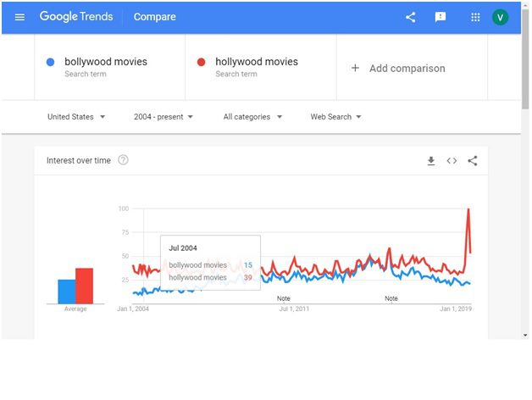Click the Google Trends logo
This screenshot has height=400, width=532.
pyautogui.click(x=76, y=16)
